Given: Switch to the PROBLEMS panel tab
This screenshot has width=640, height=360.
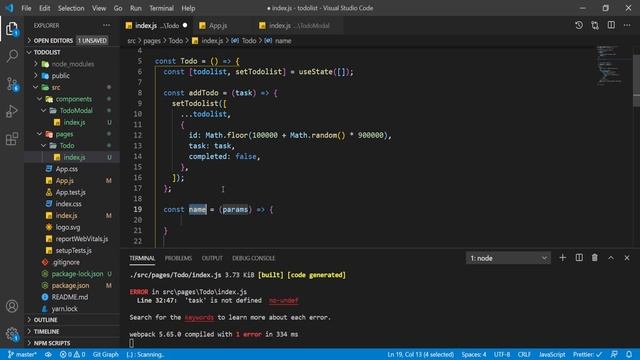Looking at the screenshot, I should pyautogui.click(x=178, y=258).
